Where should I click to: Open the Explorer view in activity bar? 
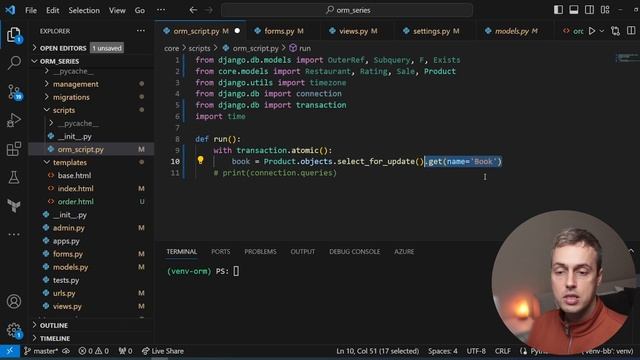pyautogui.click(x=14, y=35)
